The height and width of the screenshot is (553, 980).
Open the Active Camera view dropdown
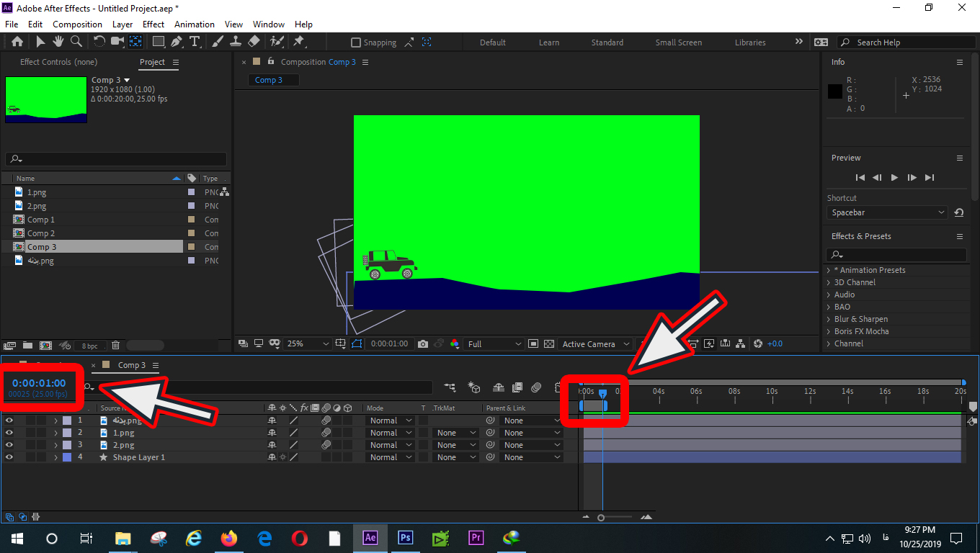(594, 344)
